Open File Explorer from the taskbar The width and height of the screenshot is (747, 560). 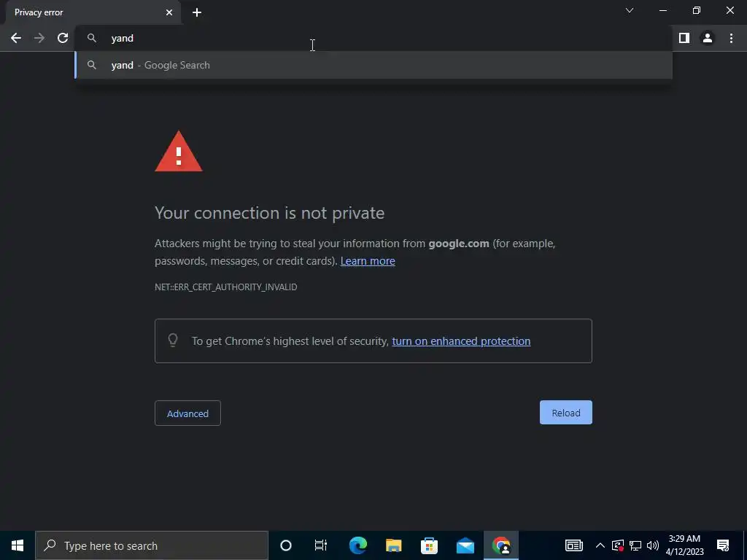click(x=393, y=545)
